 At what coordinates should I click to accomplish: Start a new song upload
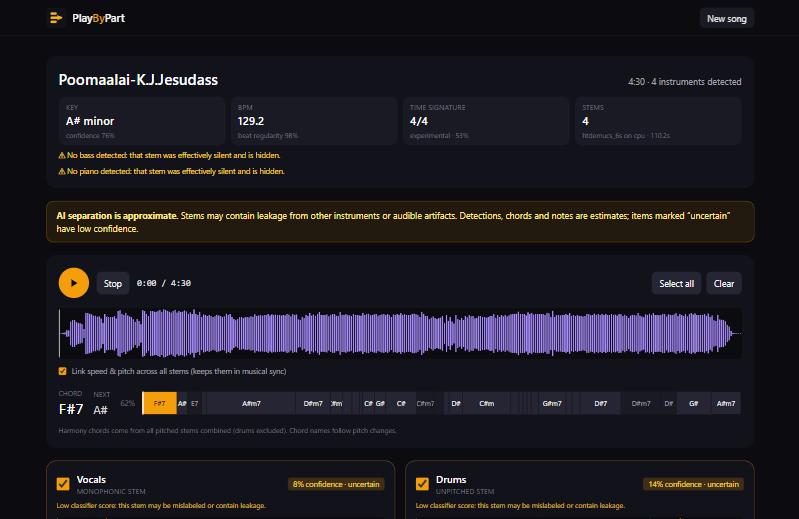point(726,19)
